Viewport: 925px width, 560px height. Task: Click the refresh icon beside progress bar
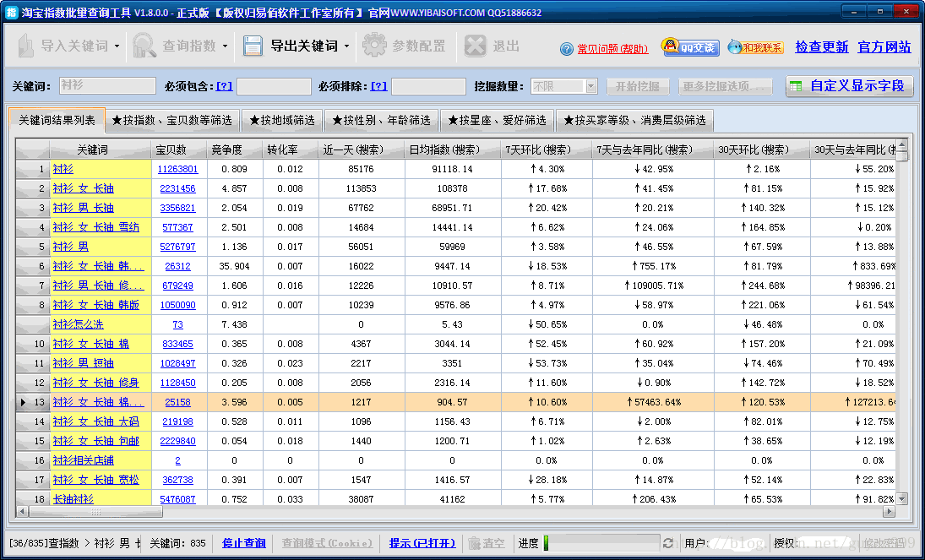click(668, 543)
